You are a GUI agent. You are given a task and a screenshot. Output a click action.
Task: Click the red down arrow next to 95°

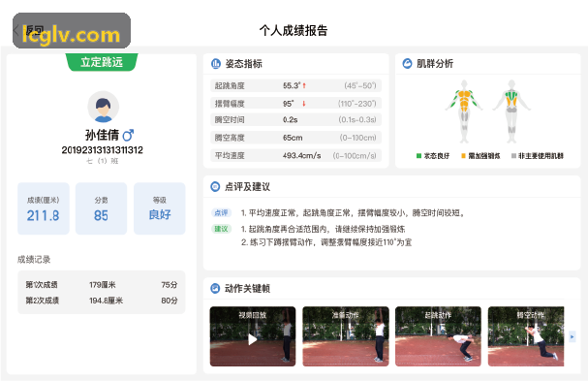(304, 103)
